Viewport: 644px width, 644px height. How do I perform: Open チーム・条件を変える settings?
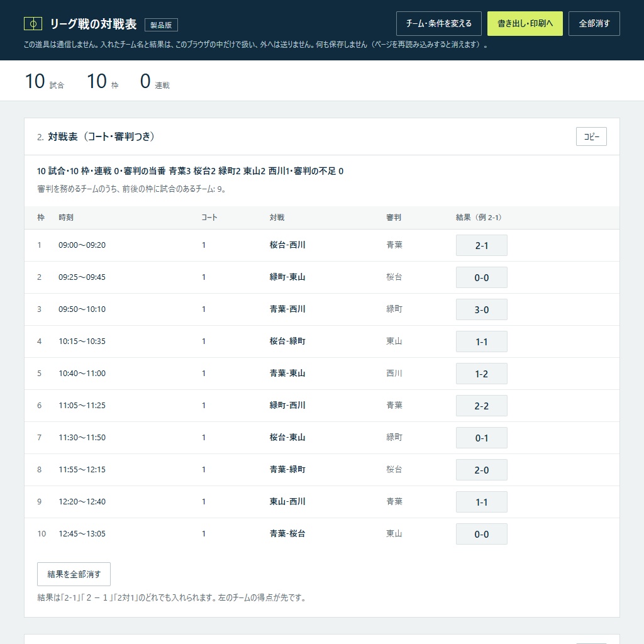point(438,23)
